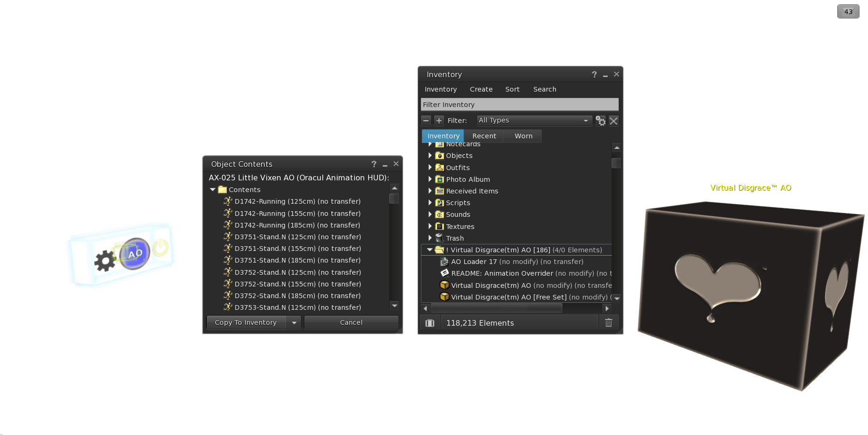Open the Sort menu
868x435 pixels.
point(512,89)
